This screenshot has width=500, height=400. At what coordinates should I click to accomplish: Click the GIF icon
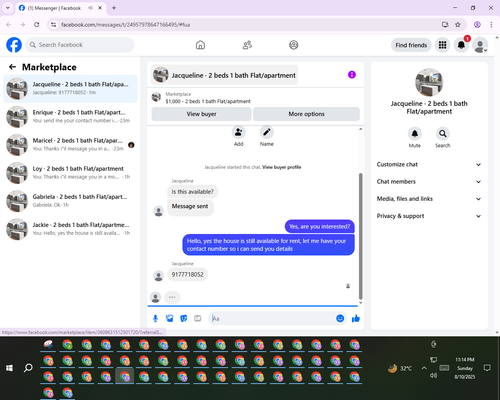198,318
